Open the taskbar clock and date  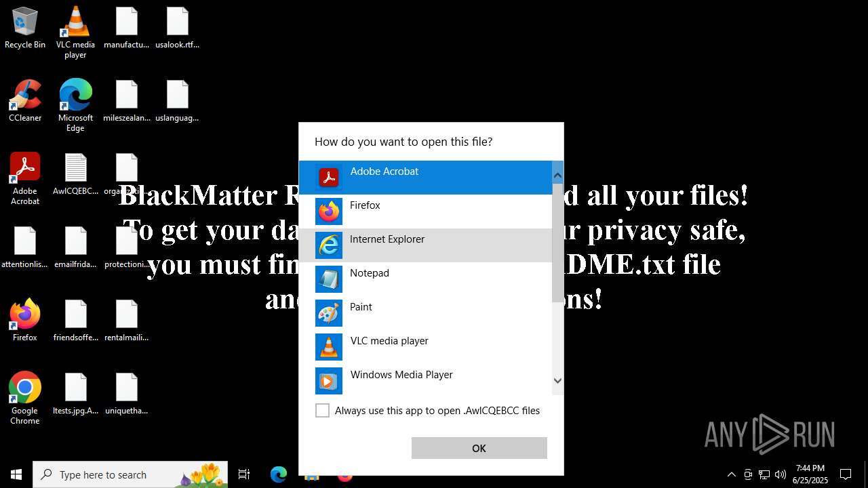point(810,474)
